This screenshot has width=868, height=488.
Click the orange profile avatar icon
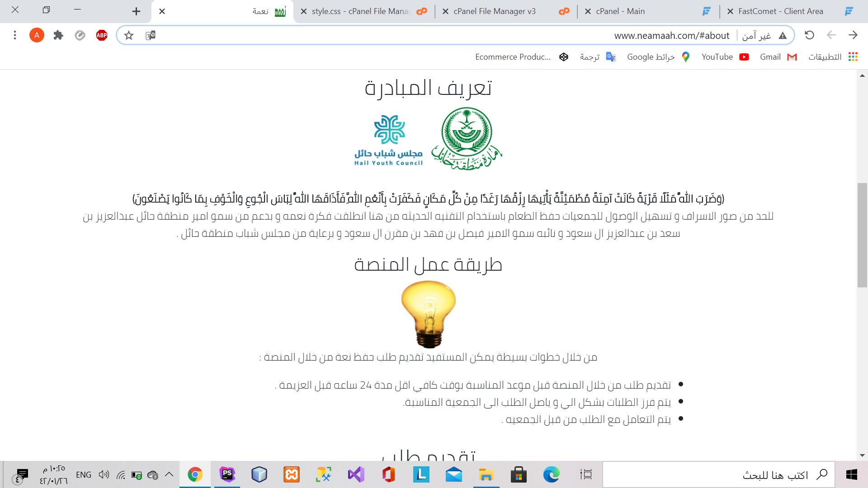37,35
